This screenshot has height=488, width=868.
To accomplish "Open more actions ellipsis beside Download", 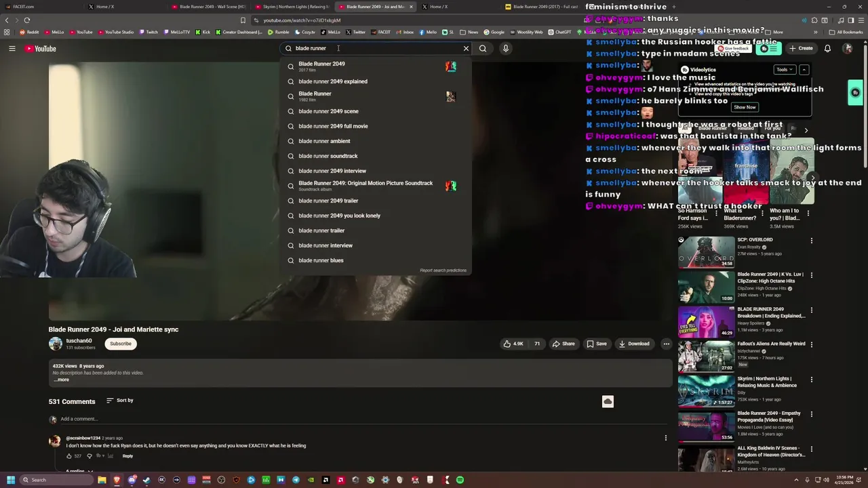I will click(x=666, y=344).
